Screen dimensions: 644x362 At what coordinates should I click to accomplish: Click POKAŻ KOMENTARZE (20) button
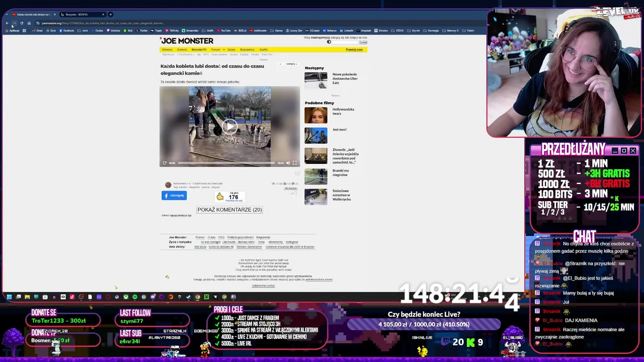point(229,210)
